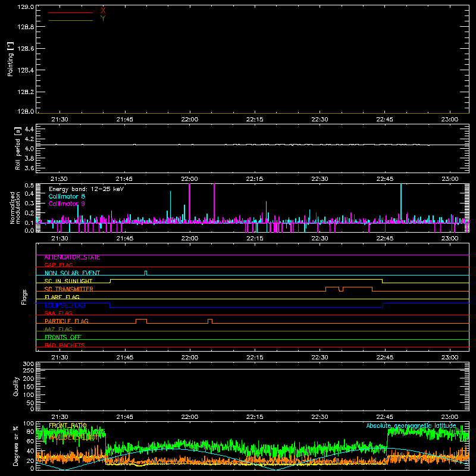Select the Collimator 8 legend entry
The height and width of the screenshot is (476, 476).
[x=67, y=196]
